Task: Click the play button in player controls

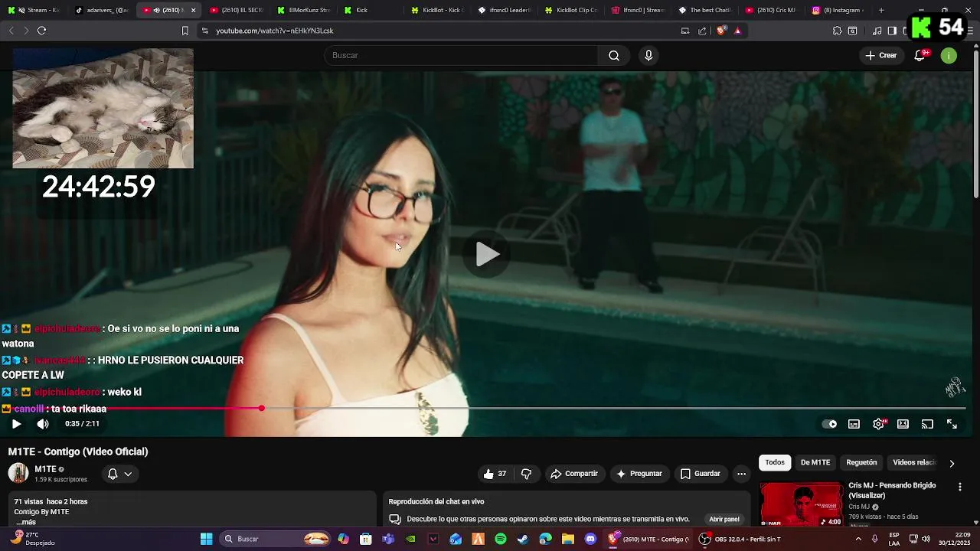Action: click(x=16, y=424)
